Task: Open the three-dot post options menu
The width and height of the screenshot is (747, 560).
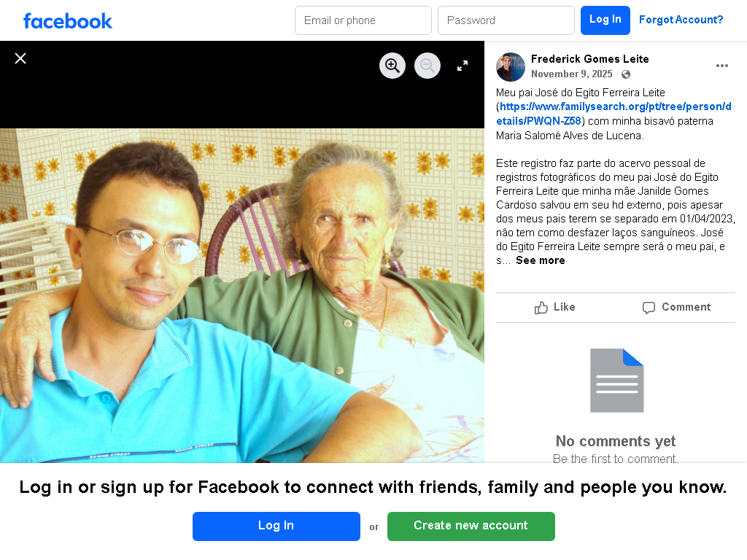Action: 721,66
